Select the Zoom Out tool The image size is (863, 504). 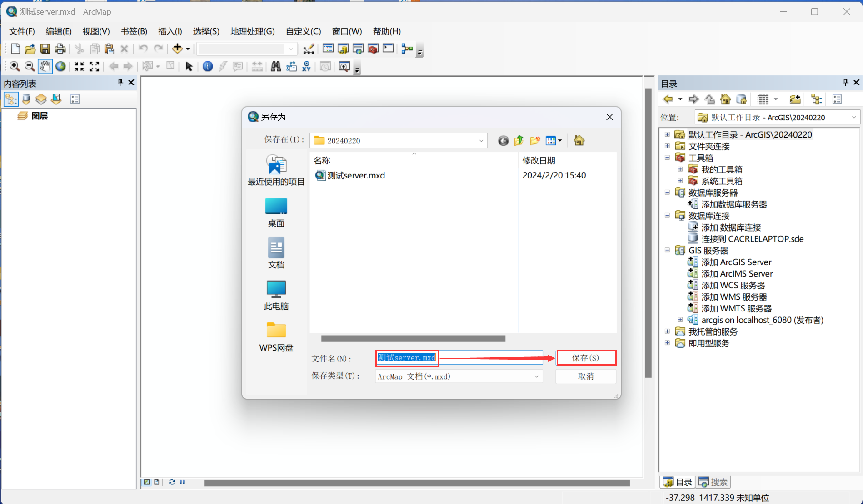click(30, 66)
